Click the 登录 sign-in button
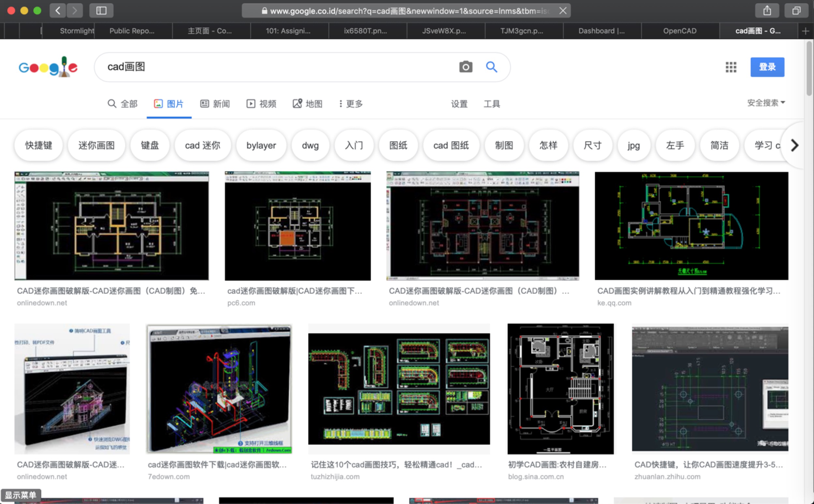 [x=767, y=67]
